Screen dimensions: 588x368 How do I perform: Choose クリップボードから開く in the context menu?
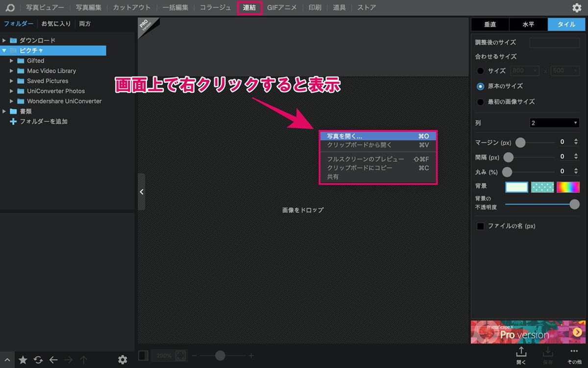[378, 145]
